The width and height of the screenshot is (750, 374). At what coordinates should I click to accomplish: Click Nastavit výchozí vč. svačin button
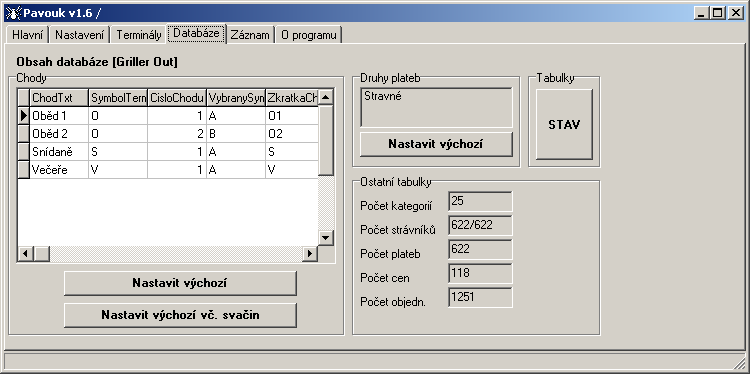point(180,315)
